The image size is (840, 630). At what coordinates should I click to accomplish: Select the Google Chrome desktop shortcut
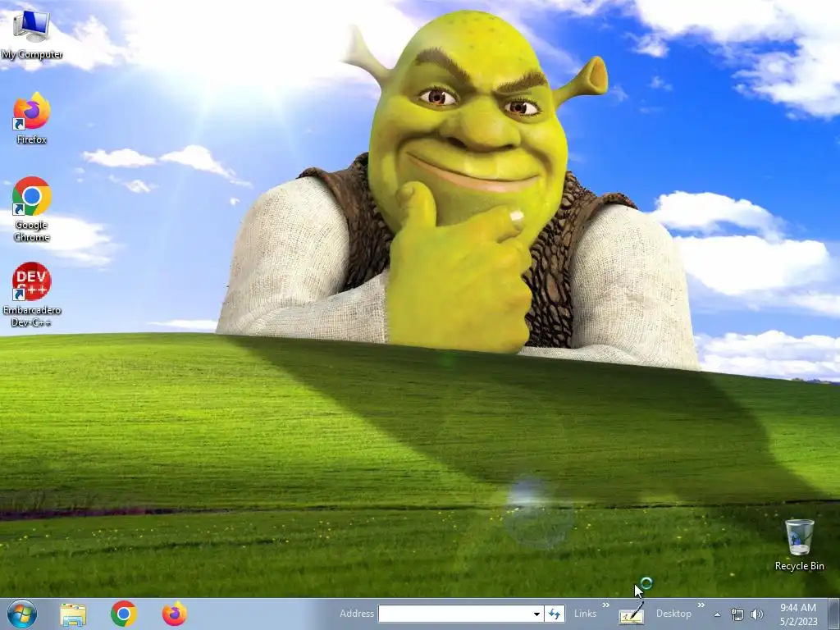click(32, 209)
